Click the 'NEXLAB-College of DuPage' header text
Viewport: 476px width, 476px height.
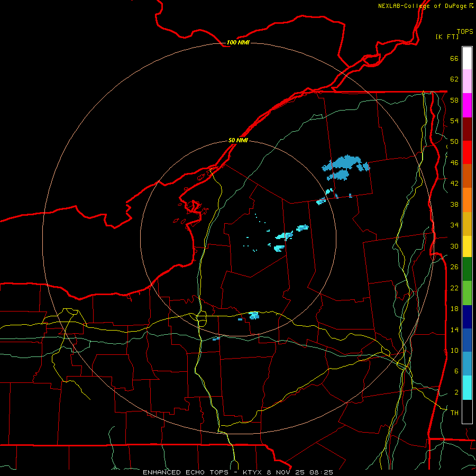422,6
